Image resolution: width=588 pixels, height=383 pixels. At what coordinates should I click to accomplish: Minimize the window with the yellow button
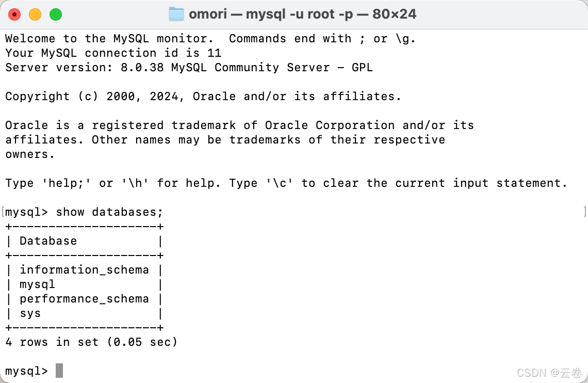tap(35, 14)
